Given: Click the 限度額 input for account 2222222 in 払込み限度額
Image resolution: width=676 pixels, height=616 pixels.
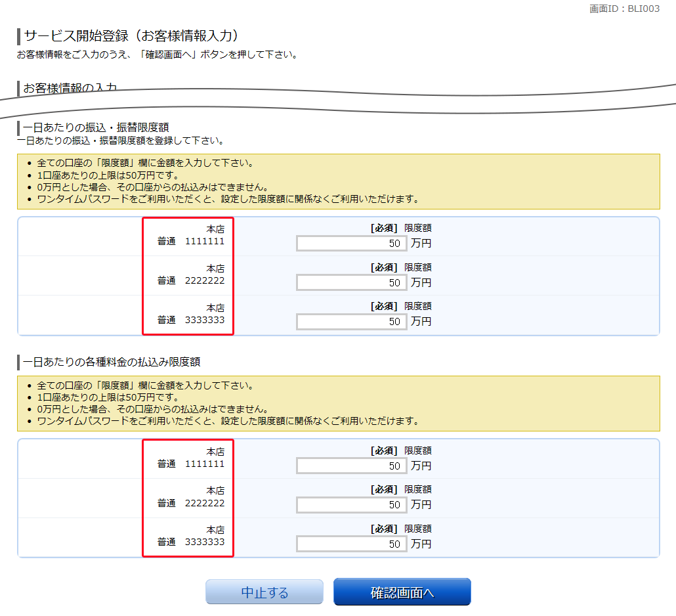Looking at the screenshot, I should pos(351,505).
